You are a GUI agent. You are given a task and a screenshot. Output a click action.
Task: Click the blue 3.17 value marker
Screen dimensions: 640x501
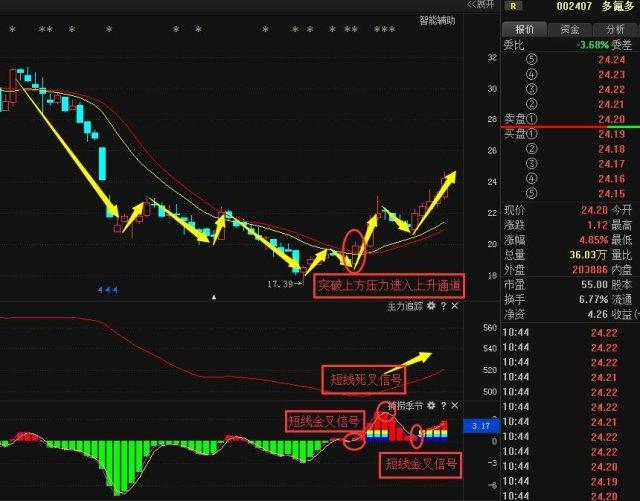[x=479, y=425]
